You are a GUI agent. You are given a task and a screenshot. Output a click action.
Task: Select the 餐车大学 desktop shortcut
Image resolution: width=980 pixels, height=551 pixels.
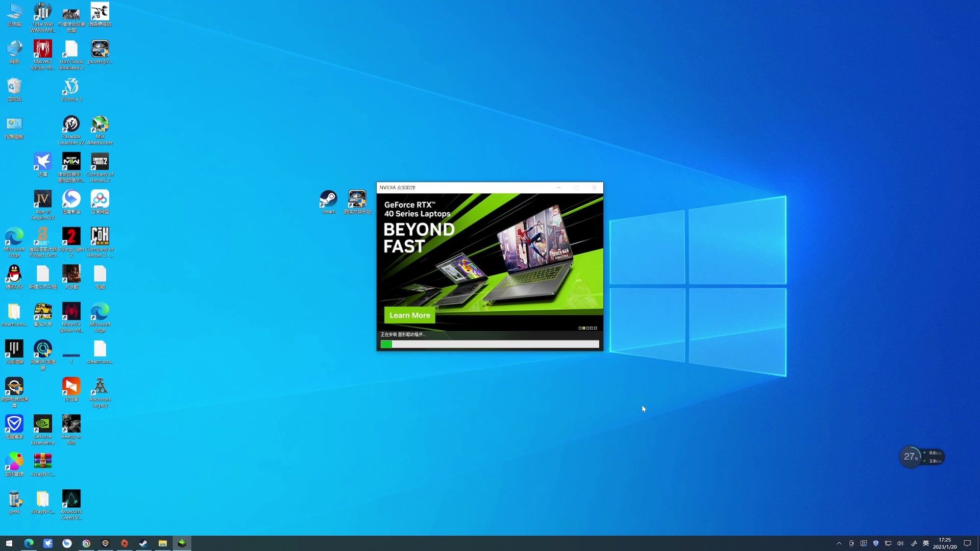coord(43,315)
